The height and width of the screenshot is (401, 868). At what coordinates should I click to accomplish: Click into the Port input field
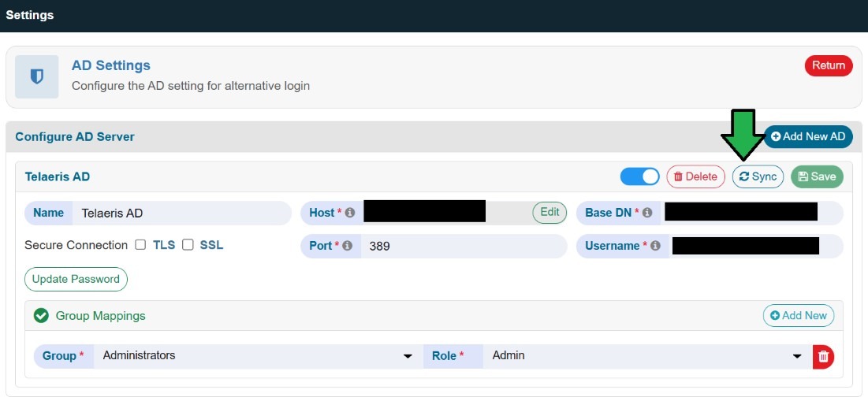[x=463, y=246]
